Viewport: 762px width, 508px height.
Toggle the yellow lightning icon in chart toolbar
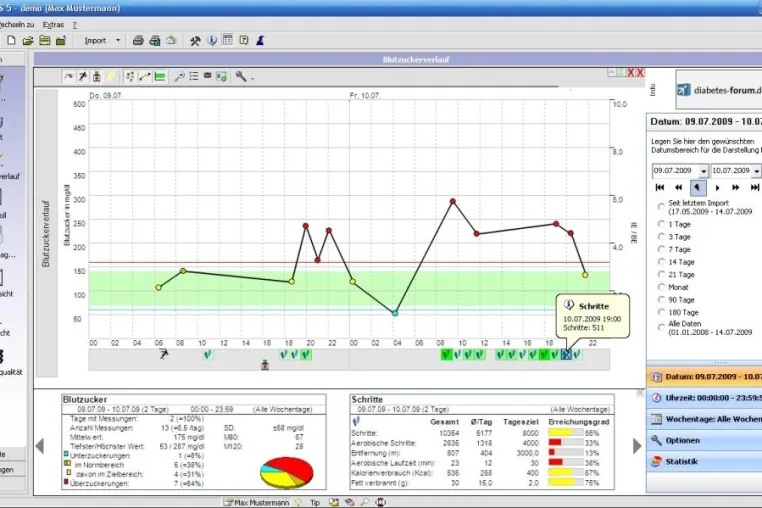pos(111,76)
